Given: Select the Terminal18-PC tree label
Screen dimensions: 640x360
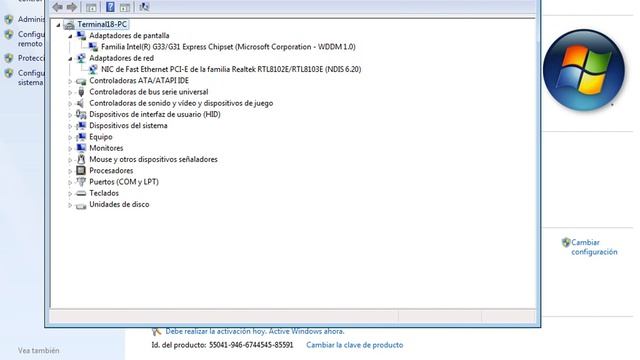Looking at the screenshot, I should pos(102,24).
